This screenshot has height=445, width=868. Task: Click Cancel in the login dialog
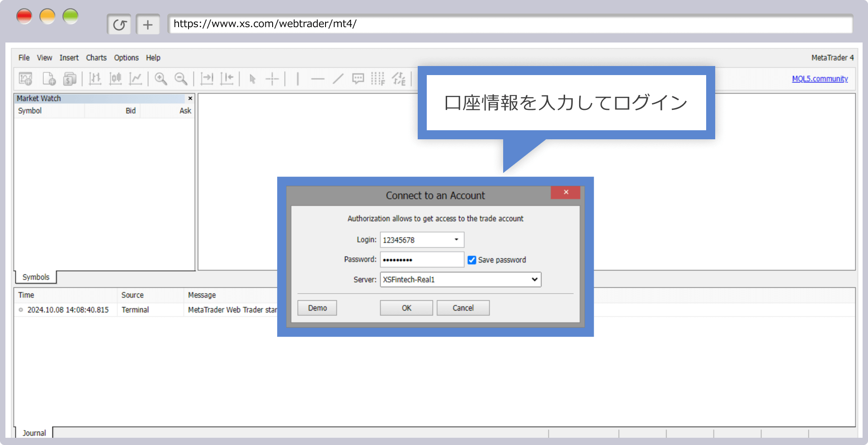click(x=463, y=308)
